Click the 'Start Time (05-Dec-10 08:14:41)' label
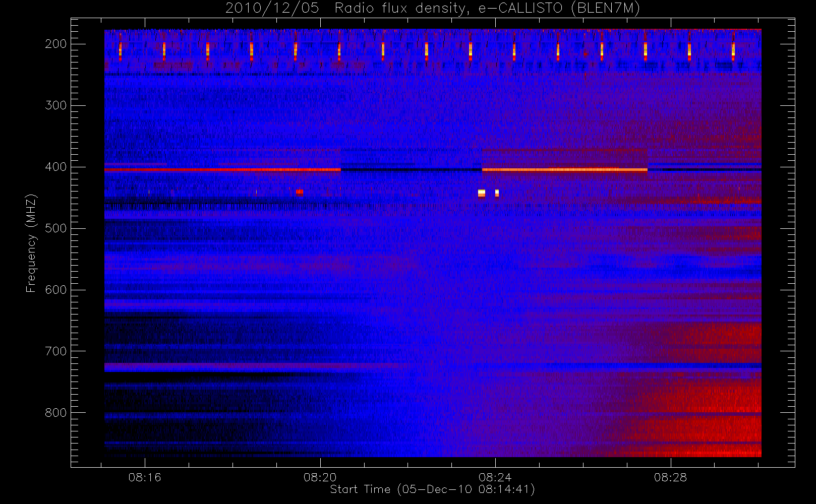 click(432, 489)
